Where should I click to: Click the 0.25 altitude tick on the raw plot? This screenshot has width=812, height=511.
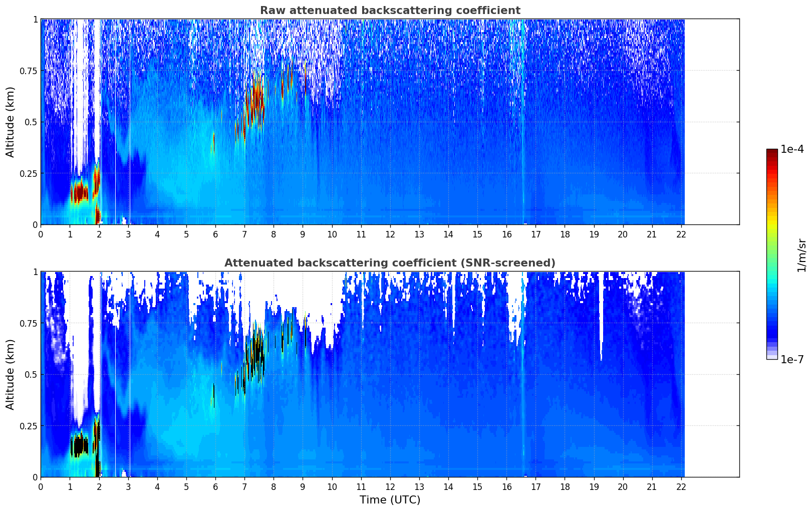(30, 174)
